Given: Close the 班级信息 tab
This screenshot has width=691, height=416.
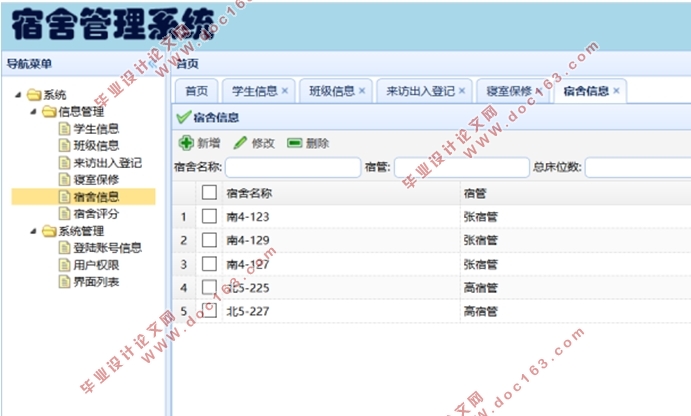Looking at the screenshot, I should 362,91.
